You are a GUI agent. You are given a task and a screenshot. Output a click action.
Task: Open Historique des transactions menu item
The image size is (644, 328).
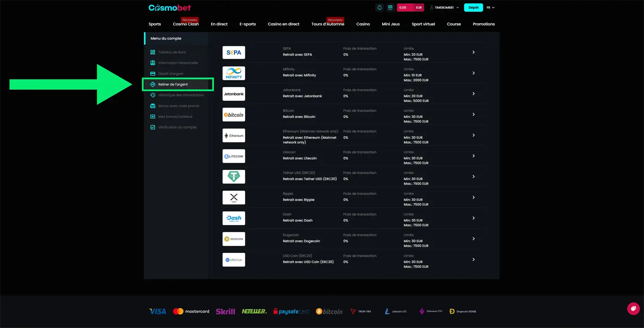(x=181, y=95)
